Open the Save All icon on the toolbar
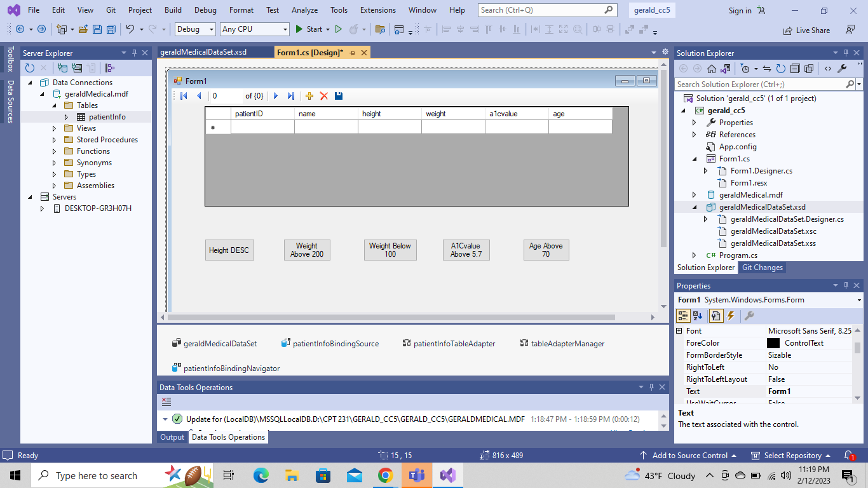868x488 pixels. pyautogui.click(x=110, y=29)
